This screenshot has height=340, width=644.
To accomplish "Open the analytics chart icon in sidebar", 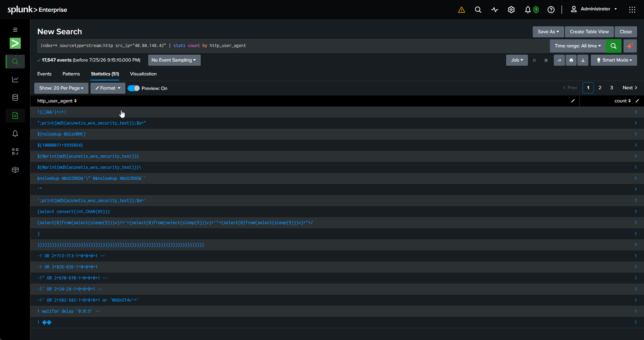I will point(15,80).
